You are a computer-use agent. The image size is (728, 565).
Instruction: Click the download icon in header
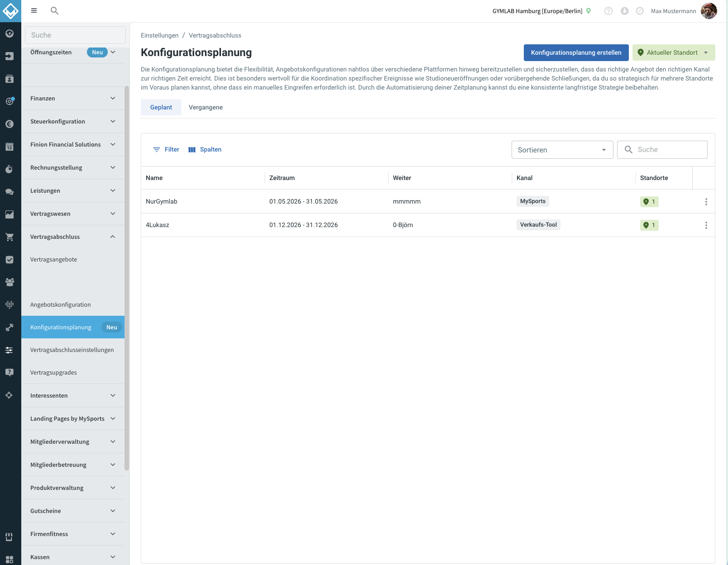tap(624, 11)
